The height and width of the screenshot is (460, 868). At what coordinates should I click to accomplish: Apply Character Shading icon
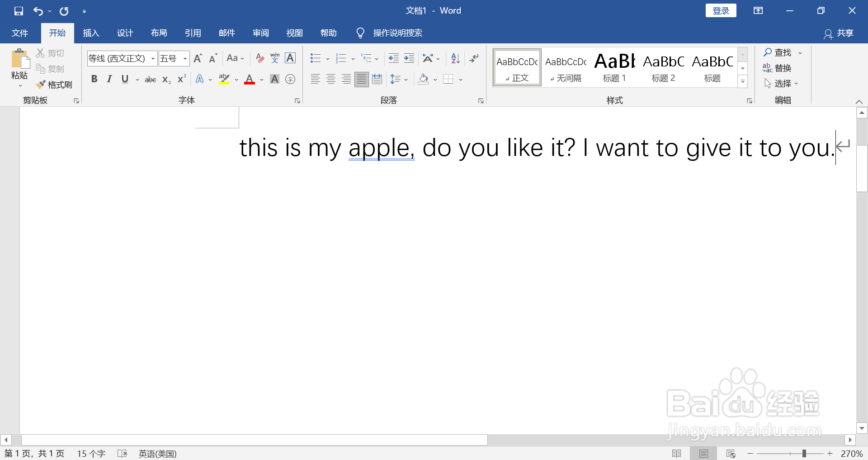(274, 80)
